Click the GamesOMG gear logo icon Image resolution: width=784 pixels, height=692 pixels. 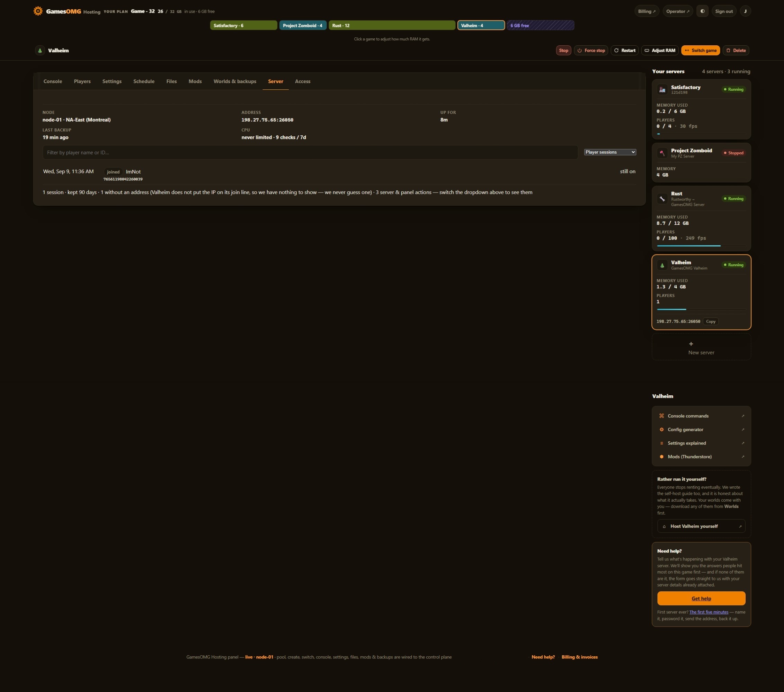coord(38,11)
